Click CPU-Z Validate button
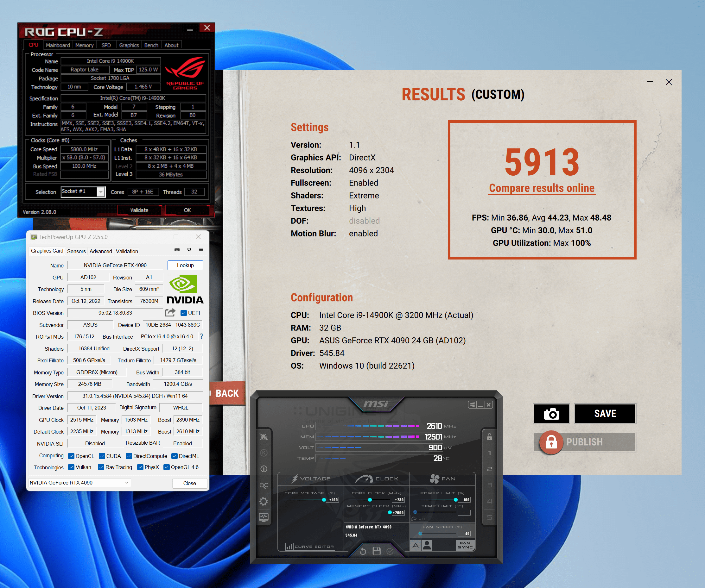Image resolution: width=705 pixels, height=588 pixels. click(x=139, y=210)
